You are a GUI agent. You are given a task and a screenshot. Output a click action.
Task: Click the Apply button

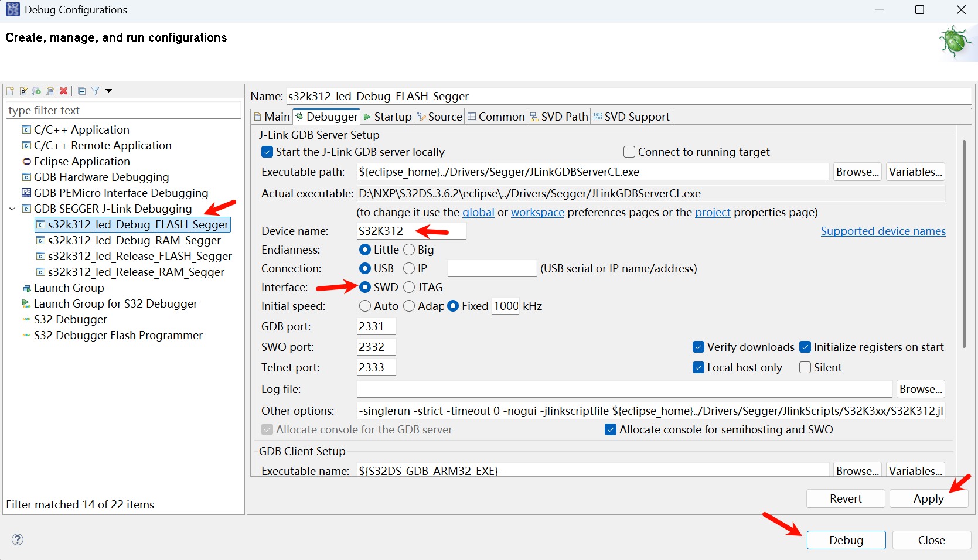[928, 498]
